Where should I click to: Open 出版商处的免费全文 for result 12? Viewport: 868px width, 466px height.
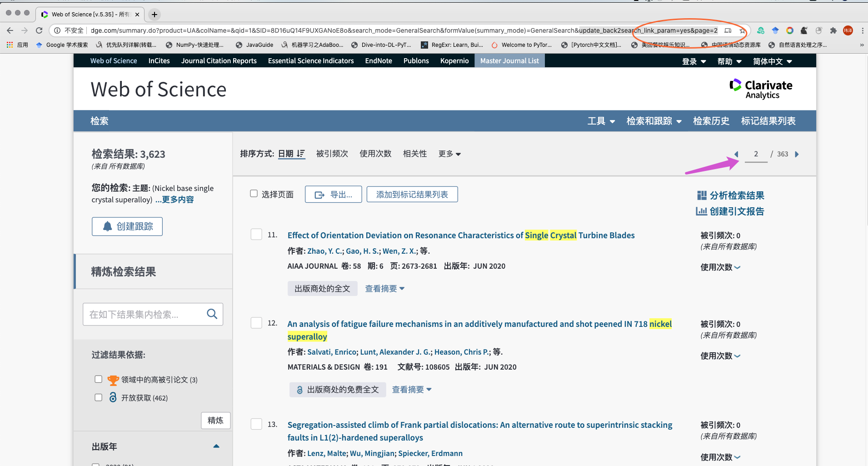coord(338,390)
